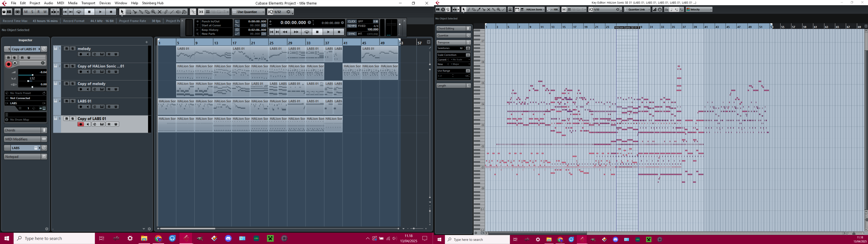Viewport: 868px width, 244px height.
Task: Select the Split scissors tool in project toolbar
Action: (x=135, y=12)
